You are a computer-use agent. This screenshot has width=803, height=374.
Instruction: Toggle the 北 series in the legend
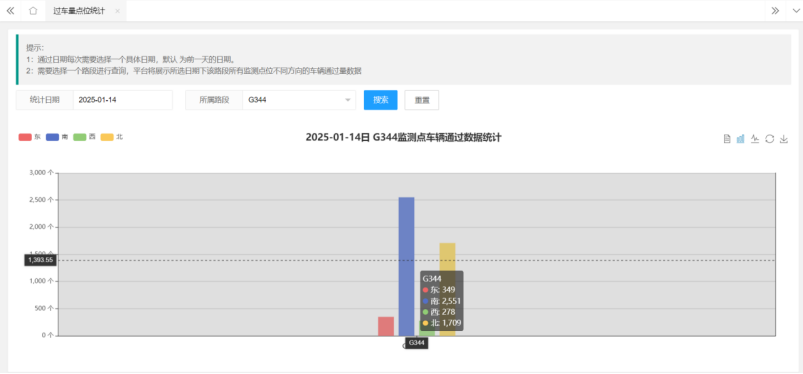[x=112, y=137]
